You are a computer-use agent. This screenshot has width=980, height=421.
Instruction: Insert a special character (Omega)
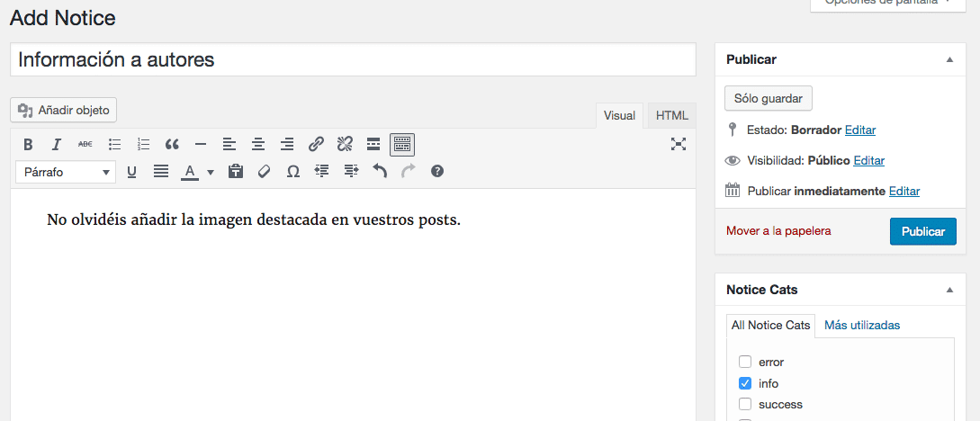coord(293,171)
